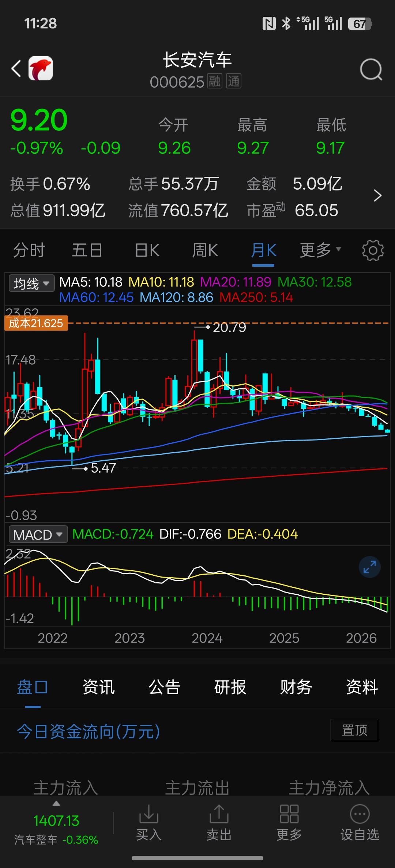The width and height of the screenshot is (395, 868).
Task: Tap the 20.79 high price marker
Action: [229, 327]
